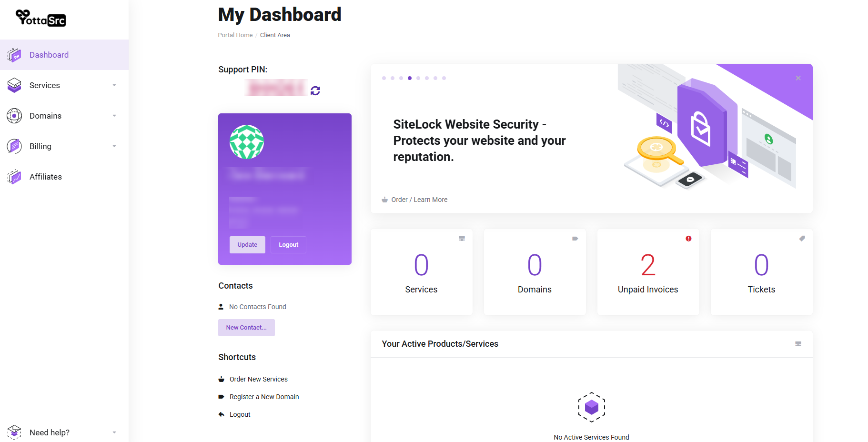Open the Order New Services shortcut
This screenshot has width=868, height=442.
pyautogui.click(x=259, y=379)
